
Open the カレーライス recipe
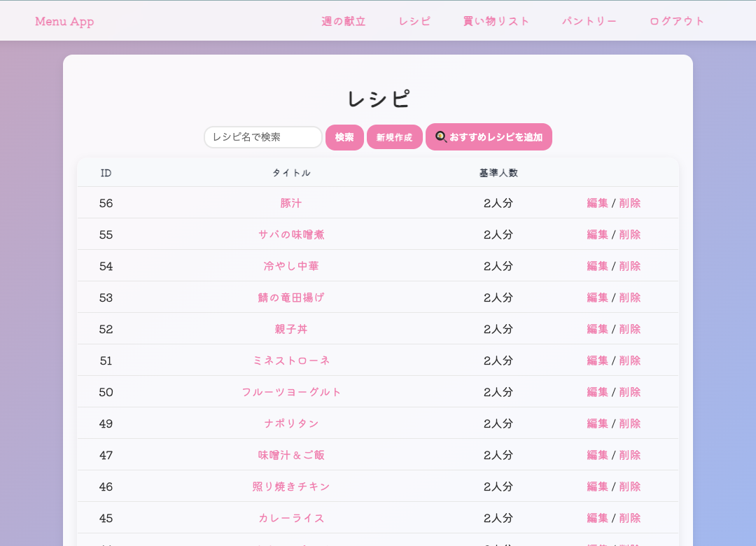click(290, 518)
